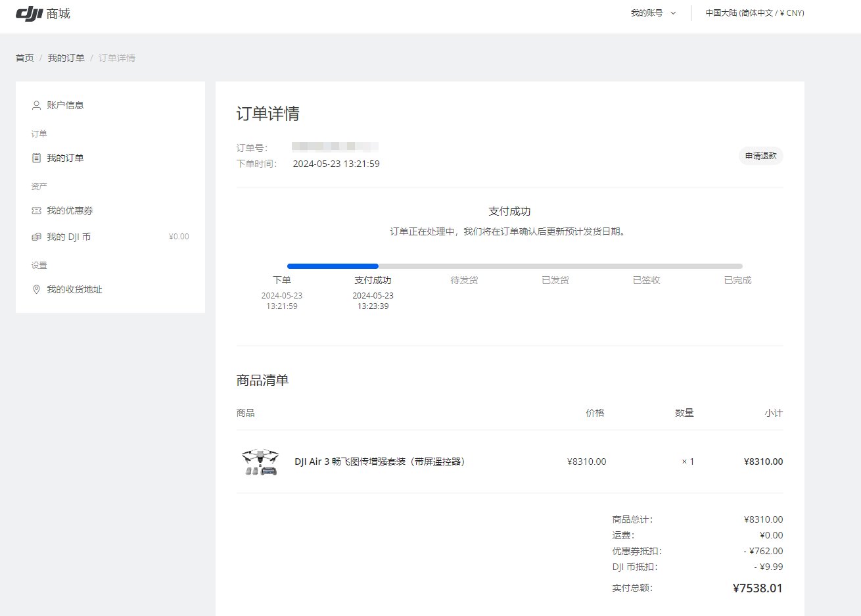Click the 运费 ¥0.00 value

pyautogui.click(x=772, y=535)
